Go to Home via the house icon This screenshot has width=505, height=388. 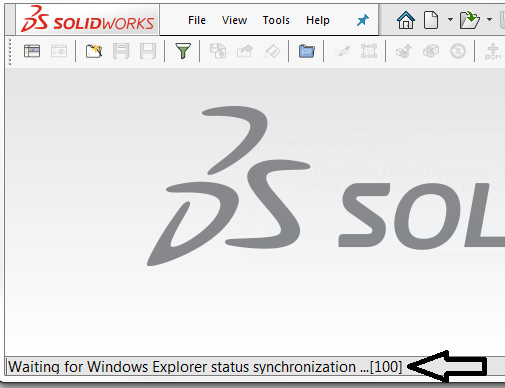(x=406, y=20)
